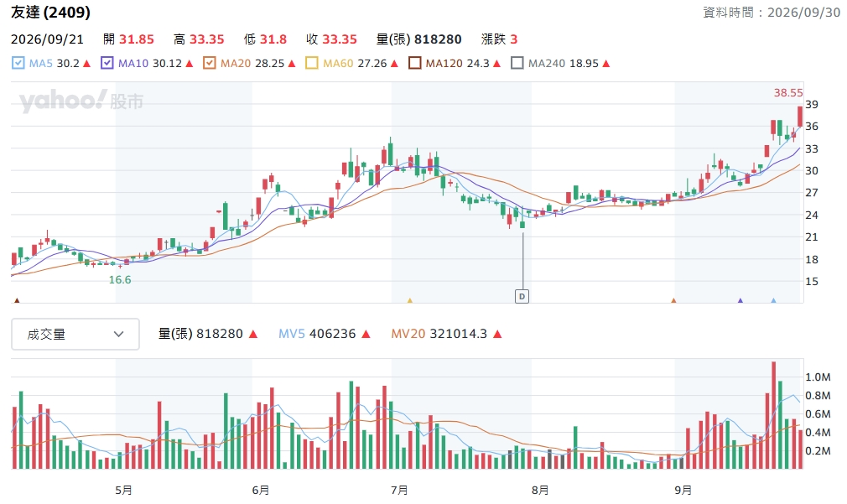The width and height of the screenshot is (847, 504).
Task: Enable the MA120 moving average checkbox
Action: tap(415, 63)
